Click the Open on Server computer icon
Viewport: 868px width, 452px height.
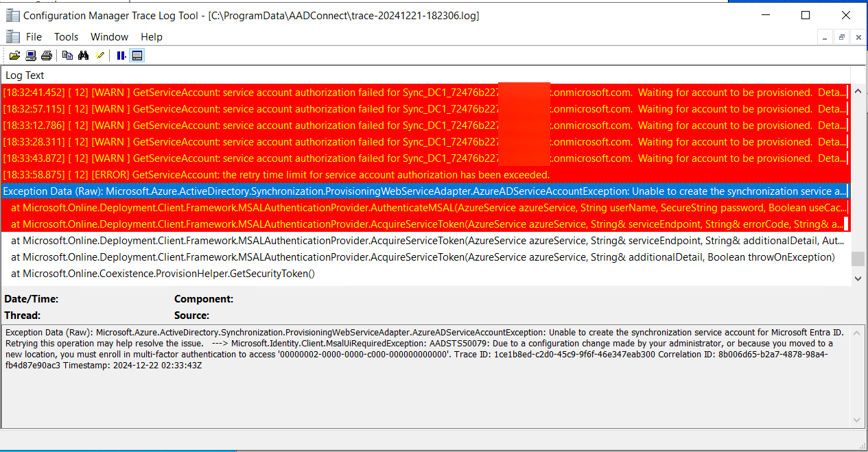31,56
